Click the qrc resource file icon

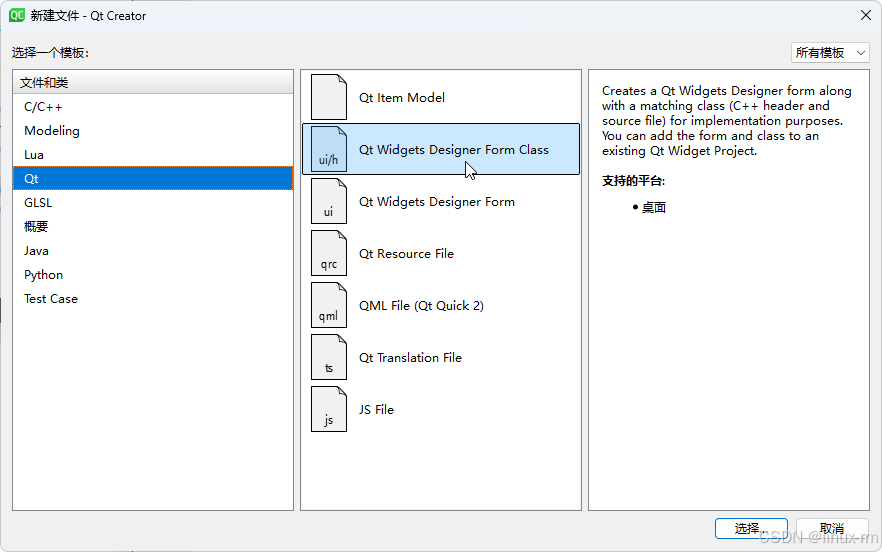[x=328, y=253]
